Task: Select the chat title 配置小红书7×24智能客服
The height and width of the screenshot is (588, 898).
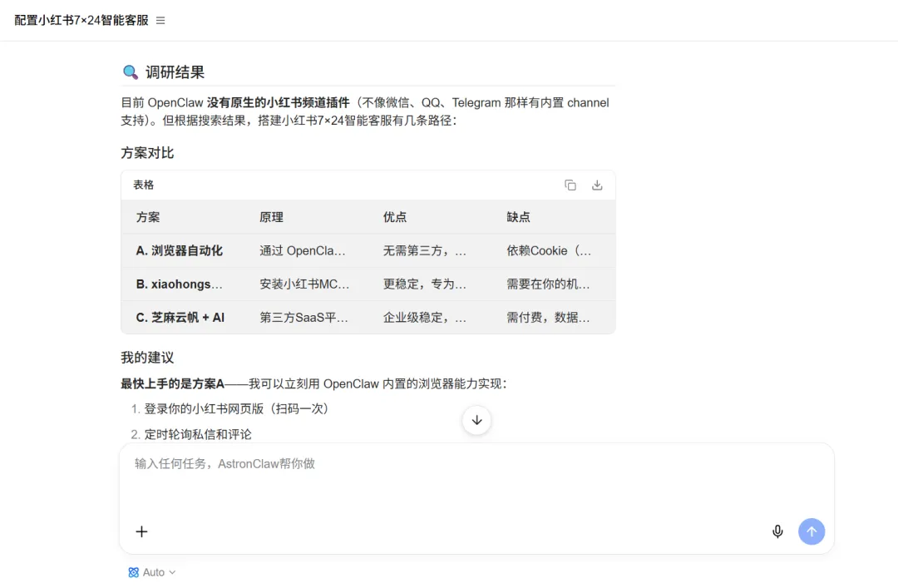Action: (x=81, y=21)
